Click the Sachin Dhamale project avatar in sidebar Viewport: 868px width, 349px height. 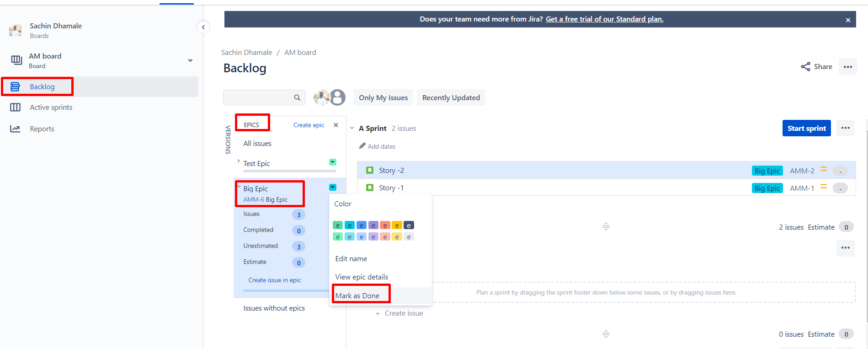click(16, 30)
